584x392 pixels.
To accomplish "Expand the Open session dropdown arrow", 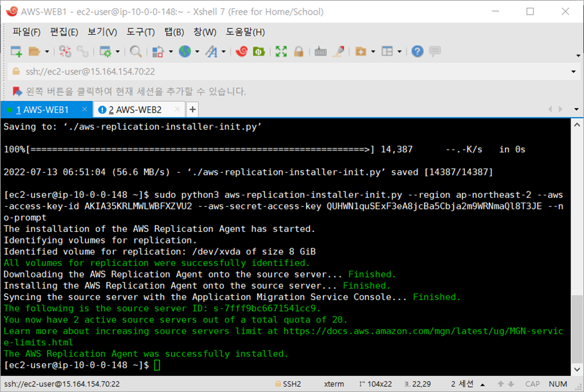I will (x=47, y=52).
